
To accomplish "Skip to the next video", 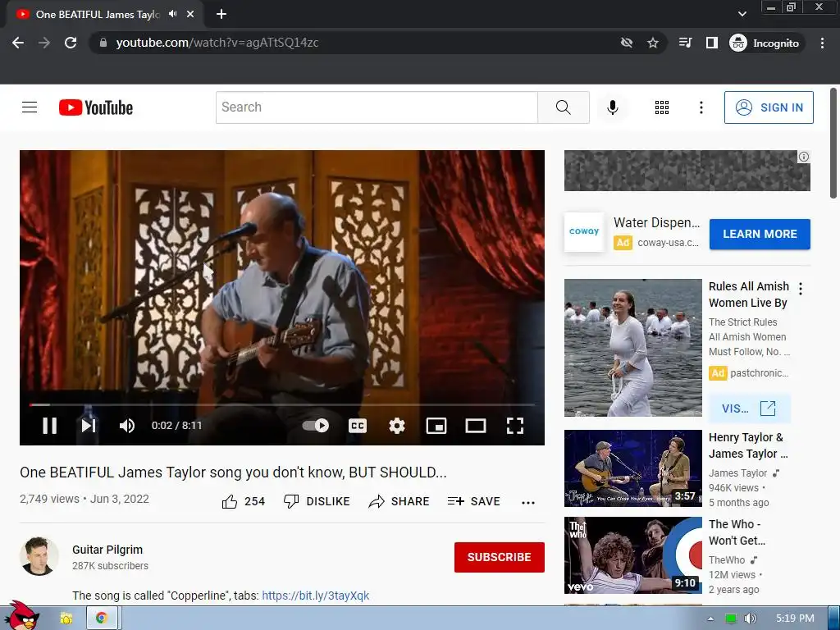I will click(89, 426).
